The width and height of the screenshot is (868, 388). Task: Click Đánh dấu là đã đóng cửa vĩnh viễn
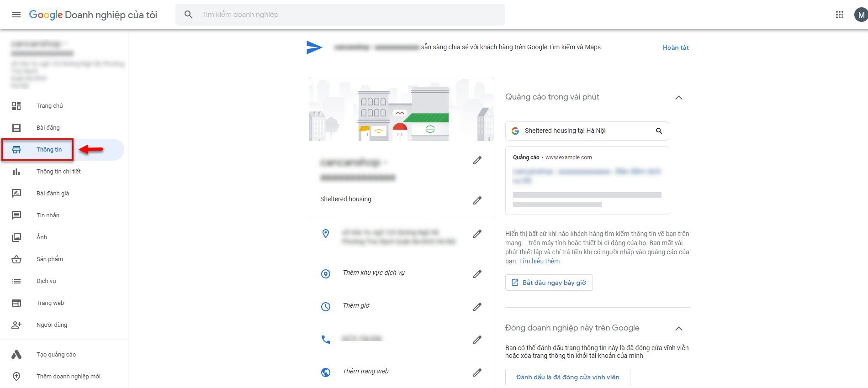(568, 377)
